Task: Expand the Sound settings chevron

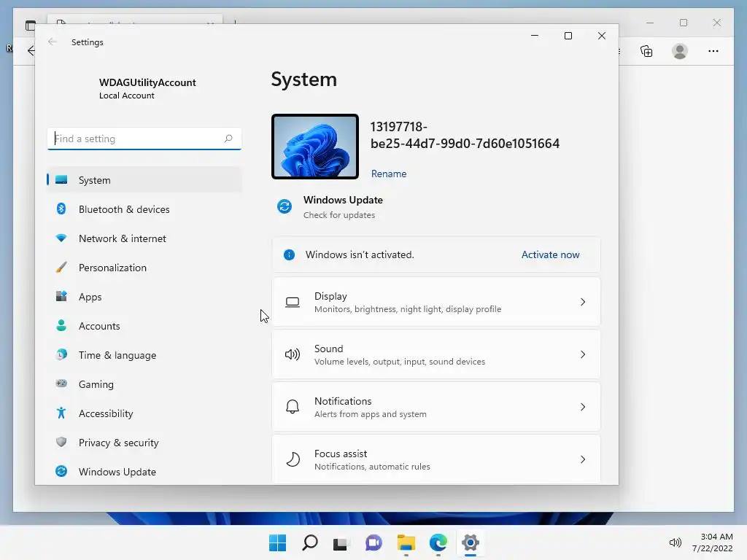Action: click(583, 354)
